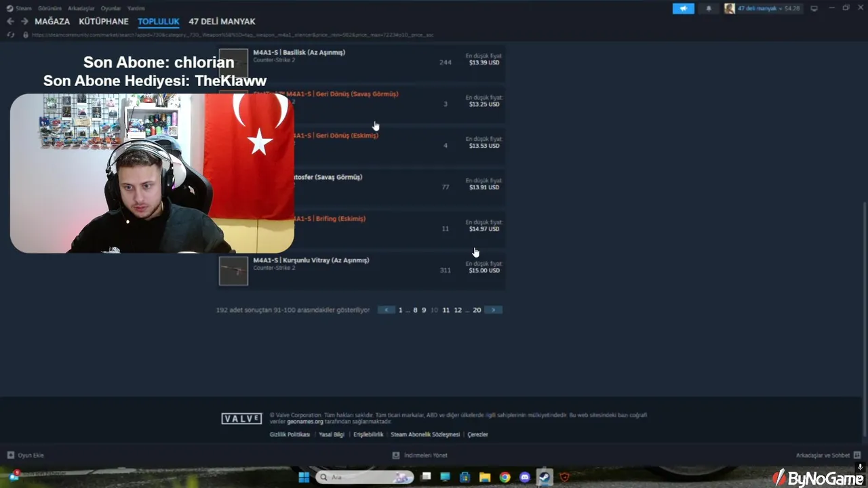Click the profile avatar picture in header
This screenshot has height=488, width=868.
(x=730, y=8)
